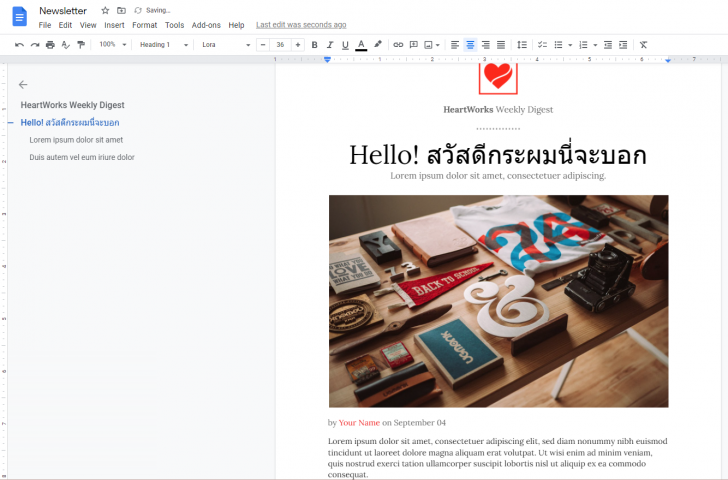
Task: Open the Google Docs home icon
Action: pos(19,17)
